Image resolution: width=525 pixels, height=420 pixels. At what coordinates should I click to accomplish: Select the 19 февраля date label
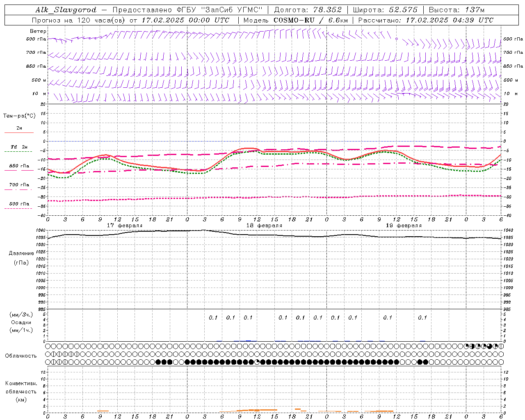point(404,226)
